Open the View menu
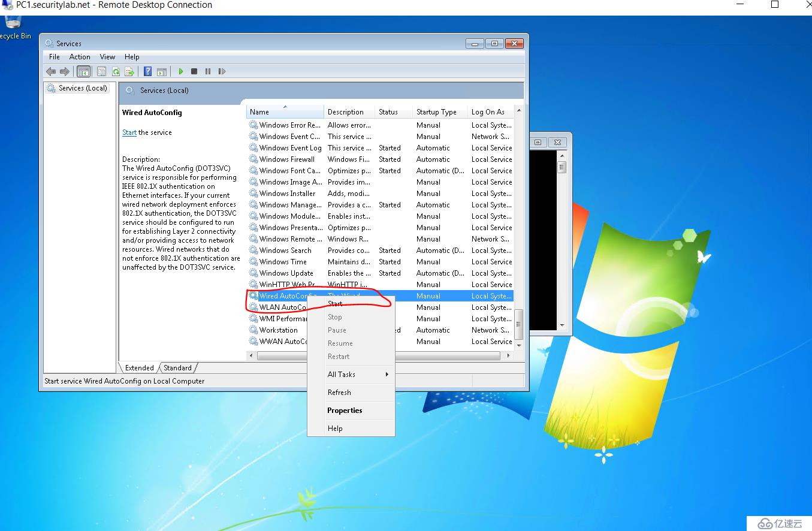The height and width of the screenshot is (531, 812). [107, 57]
